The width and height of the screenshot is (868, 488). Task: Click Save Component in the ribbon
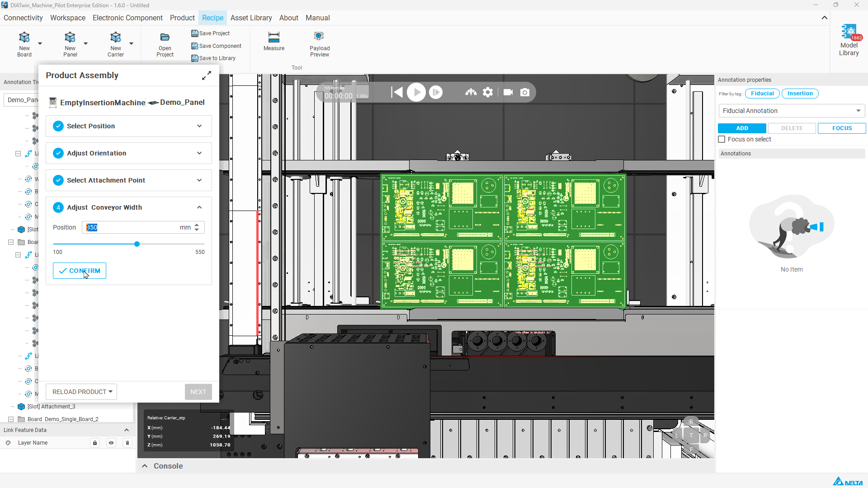[217, 46]
